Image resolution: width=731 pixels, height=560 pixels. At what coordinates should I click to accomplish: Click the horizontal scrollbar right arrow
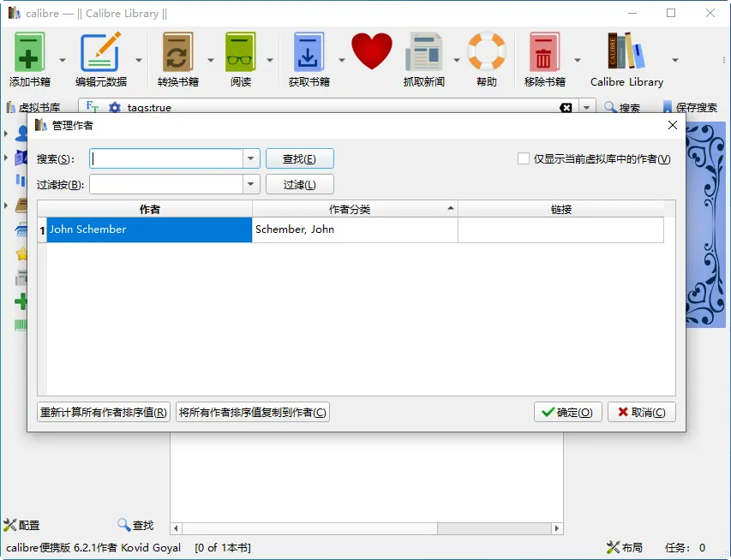click(557, 528)
